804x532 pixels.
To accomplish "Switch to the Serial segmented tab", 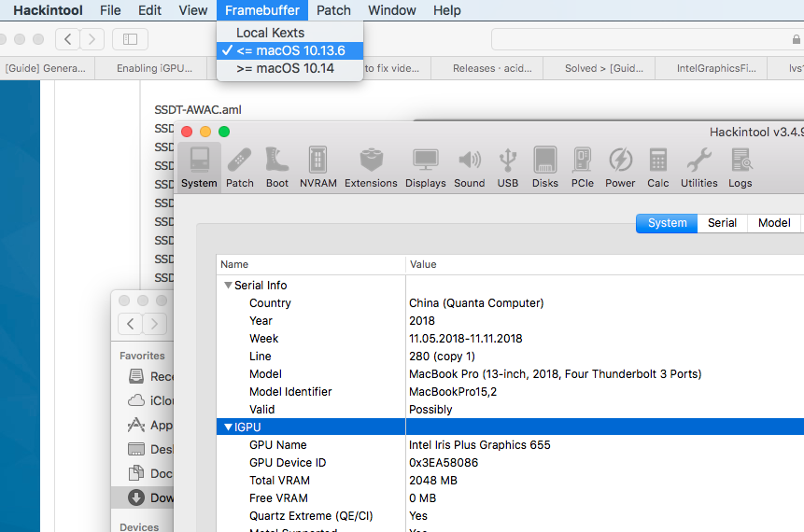I will tap(722, 223).
